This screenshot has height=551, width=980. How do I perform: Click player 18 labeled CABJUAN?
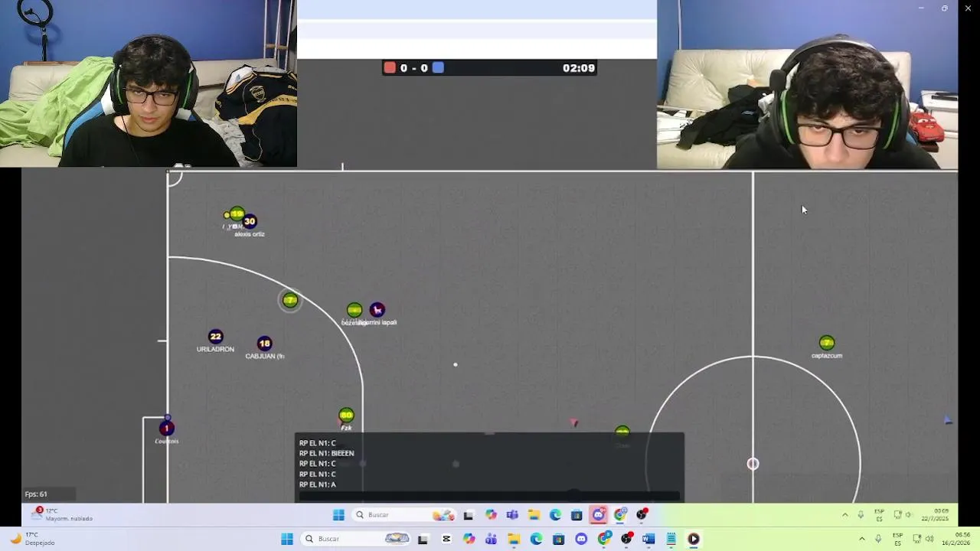coord(264,344)
